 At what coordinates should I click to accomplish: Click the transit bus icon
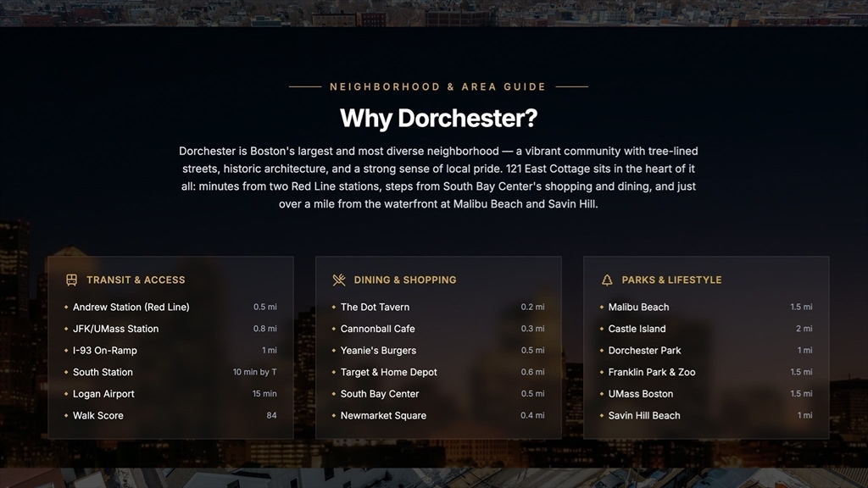pos(71,280)
